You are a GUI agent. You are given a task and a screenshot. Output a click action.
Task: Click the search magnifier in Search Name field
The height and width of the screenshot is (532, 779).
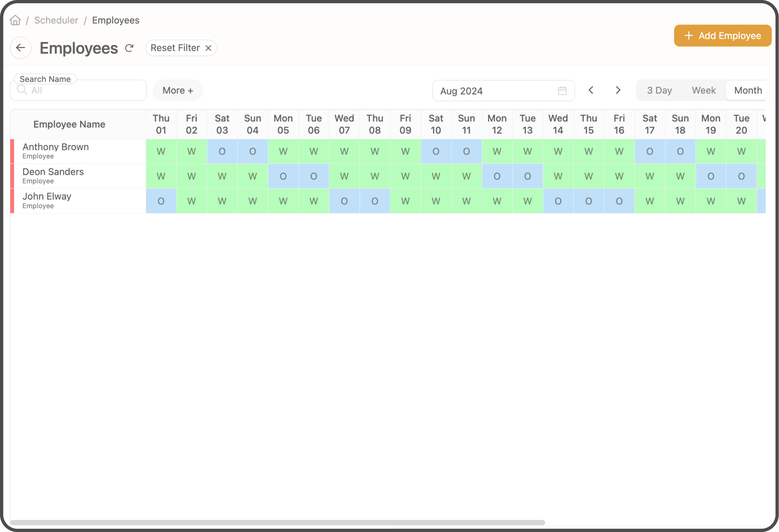pyautogui.click(x=22, y=90)
